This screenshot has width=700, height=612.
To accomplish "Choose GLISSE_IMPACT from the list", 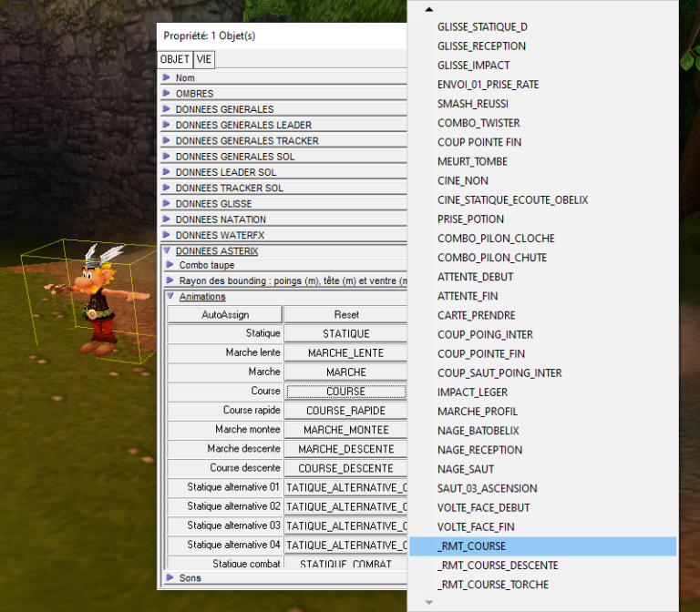I will (x=543, y=66).
